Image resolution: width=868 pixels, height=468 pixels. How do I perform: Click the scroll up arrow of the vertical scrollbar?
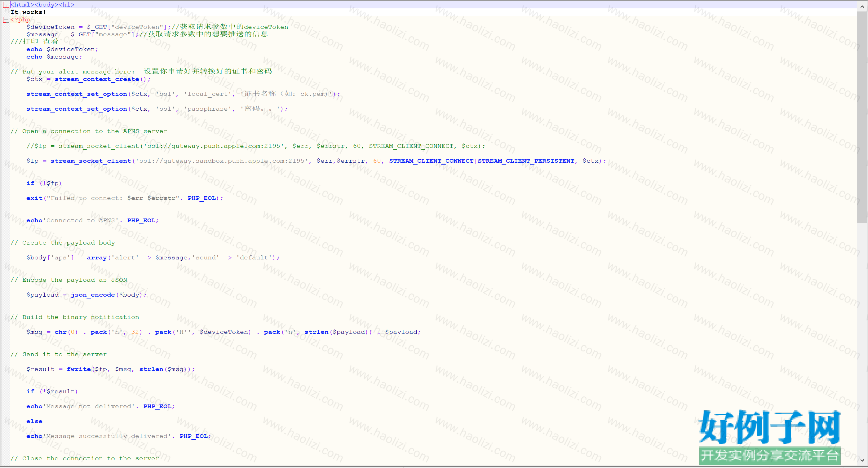pyautogui.click(x=862, y=6)
